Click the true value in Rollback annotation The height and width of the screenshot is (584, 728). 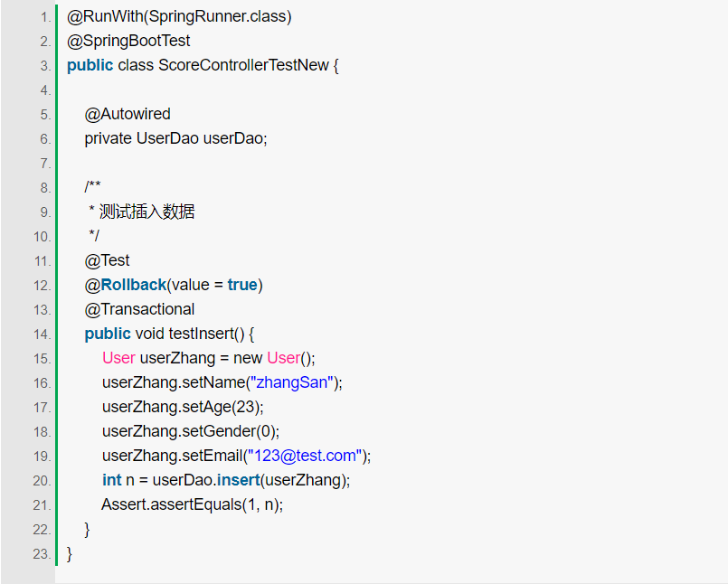[242, 285]
